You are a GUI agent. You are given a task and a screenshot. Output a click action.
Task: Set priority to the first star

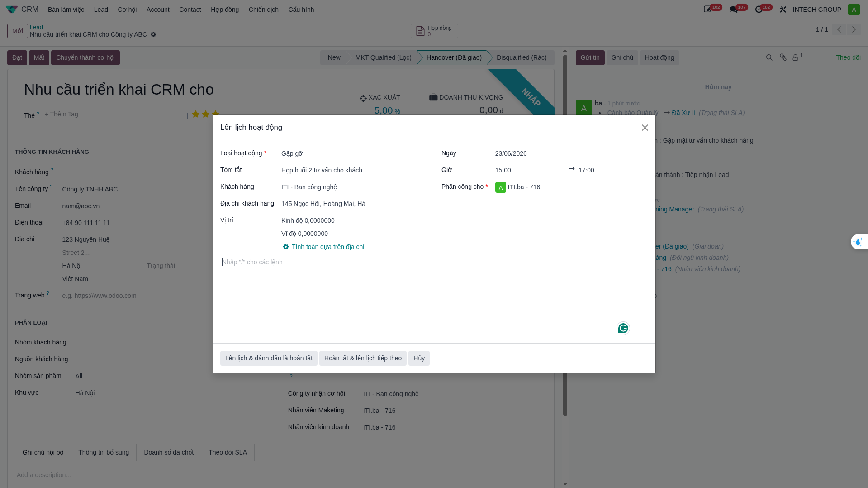tap(195, 114)
